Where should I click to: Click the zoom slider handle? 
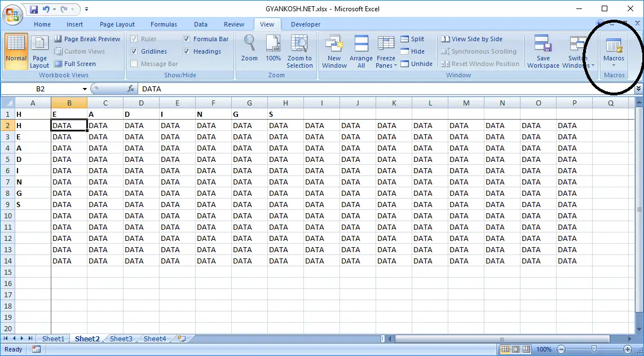tap(593, 349)
